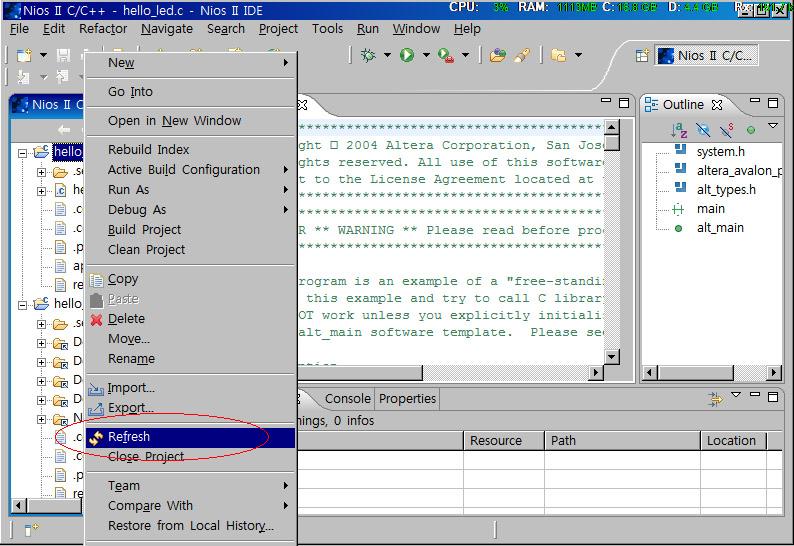Expand the .c source file node under the first project
Screen dimensions: 794x546
pyautogui.click(x=42, y=191)
